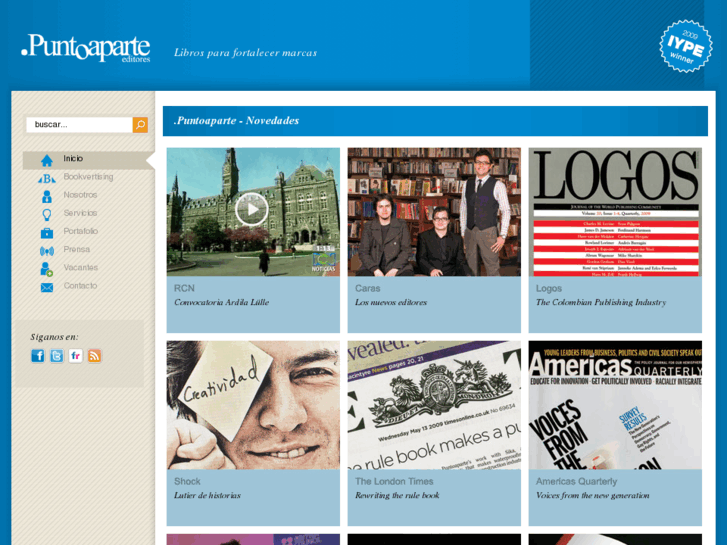This screenshot has height=545, width=727.
Task: Open the Nosotros menu item
Action: (x=80, y=195)
